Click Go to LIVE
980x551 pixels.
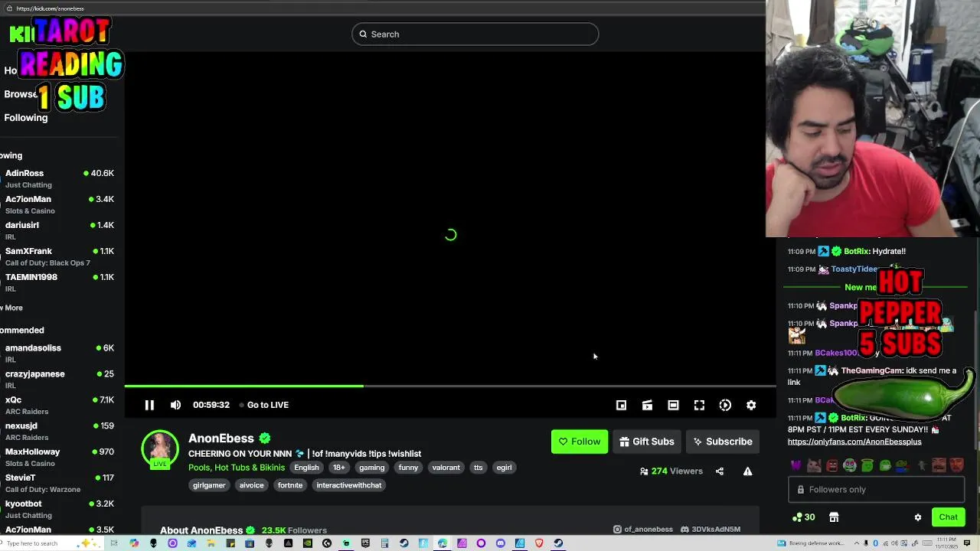click(x=264, y=405)
